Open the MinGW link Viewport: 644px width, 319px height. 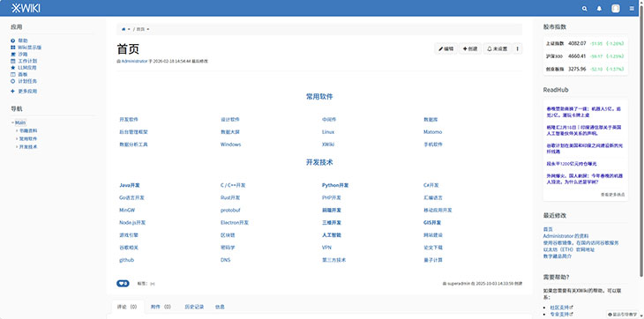[x=127, y=210]
